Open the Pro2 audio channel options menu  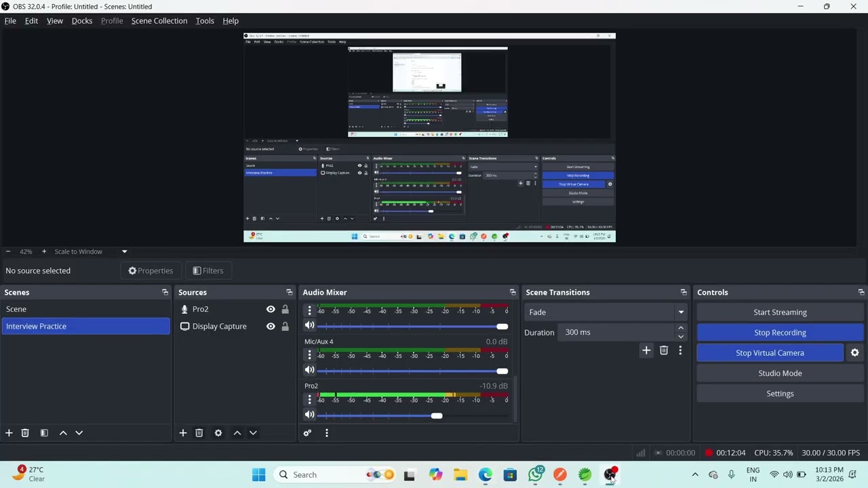[x=310, y=399]
